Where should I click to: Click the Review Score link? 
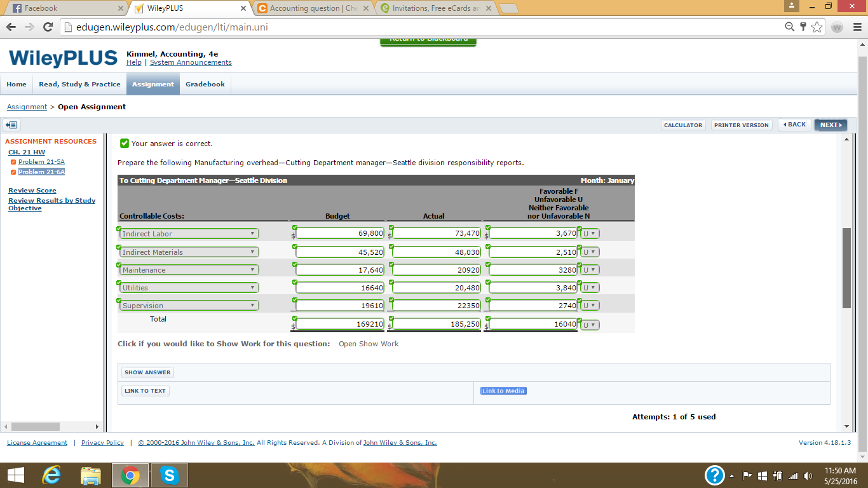click(x=32, y=191)
